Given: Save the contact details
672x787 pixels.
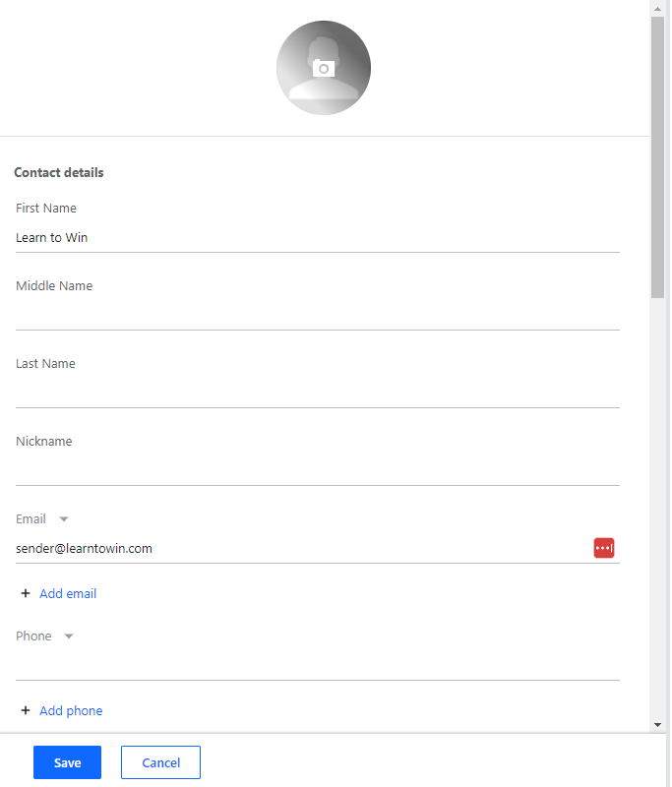Looking at the screenshot, I should [67, 762].
